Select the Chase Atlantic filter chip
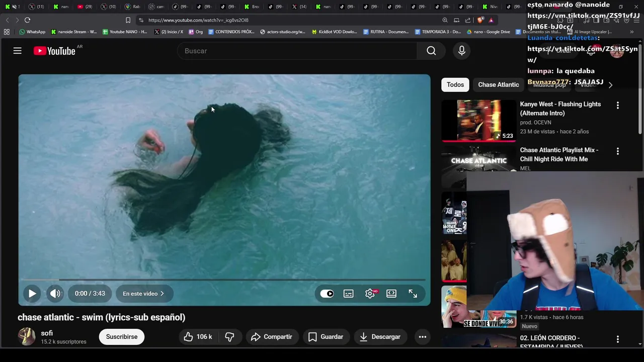 [x=498, y=84]
